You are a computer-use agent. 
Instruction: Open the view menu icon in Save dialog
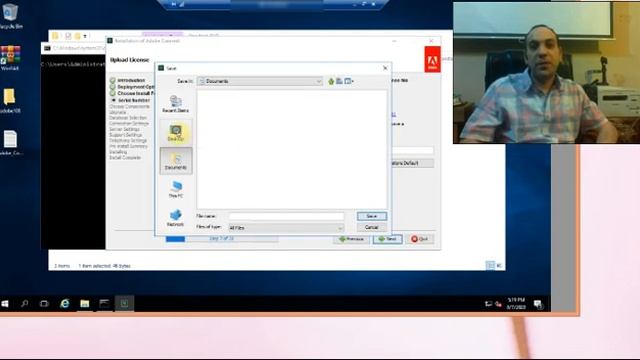click(349, 81)
